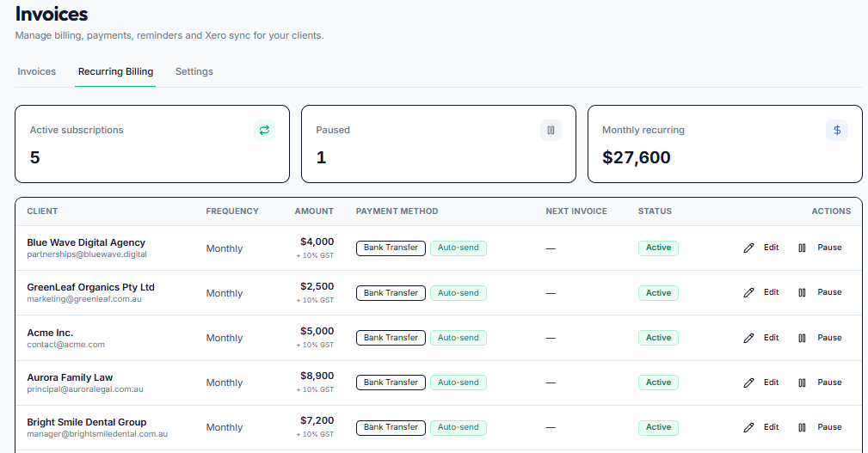This screenshot has width=868, height=453.
Task: Click the CLIENT column header
Action: pyautogui.click(x=42, y=211)
